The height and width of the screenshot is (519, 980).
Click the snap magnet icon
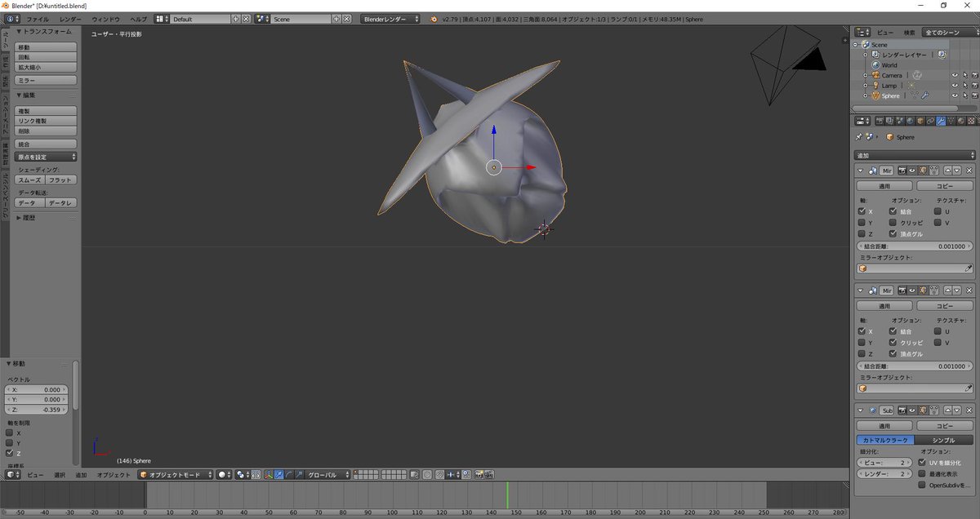point(440,474)
